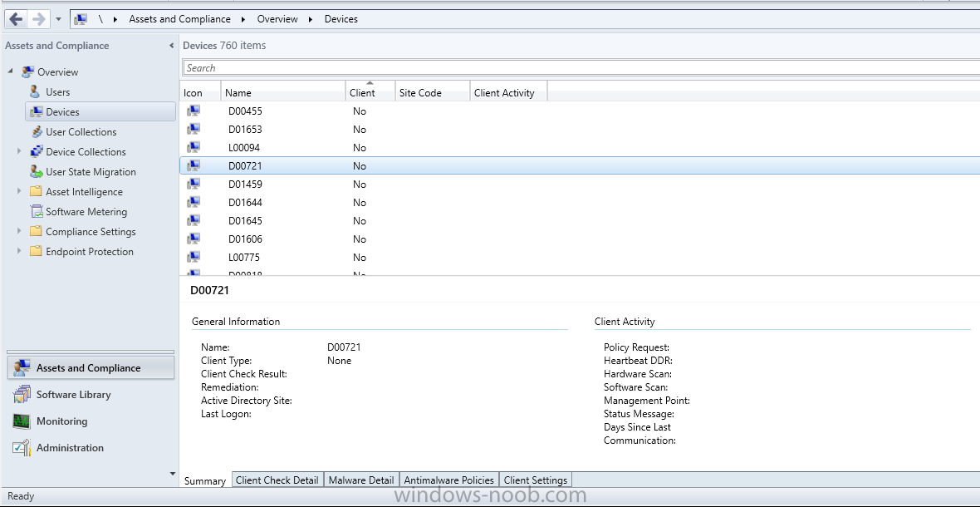Open the Administration workspace icon
Viewport: 980px width, 507px height.
[22, 448]
